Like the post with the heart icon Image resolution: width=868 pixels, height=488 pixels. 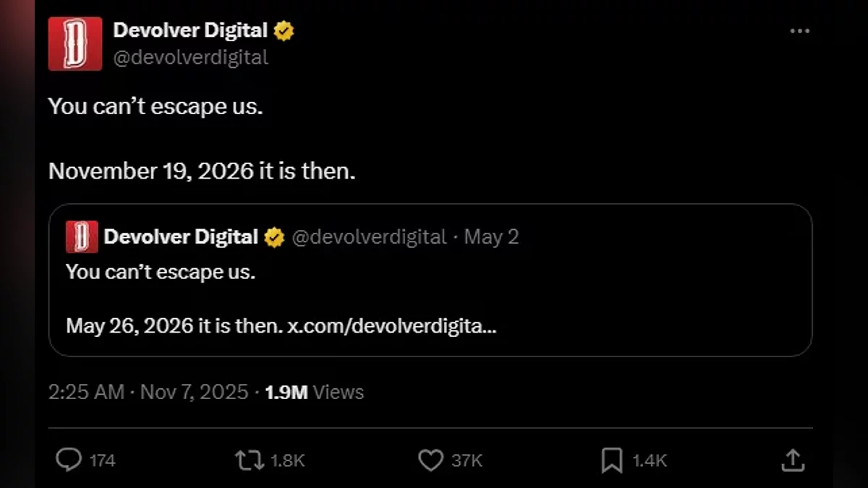tap(430, 459)
